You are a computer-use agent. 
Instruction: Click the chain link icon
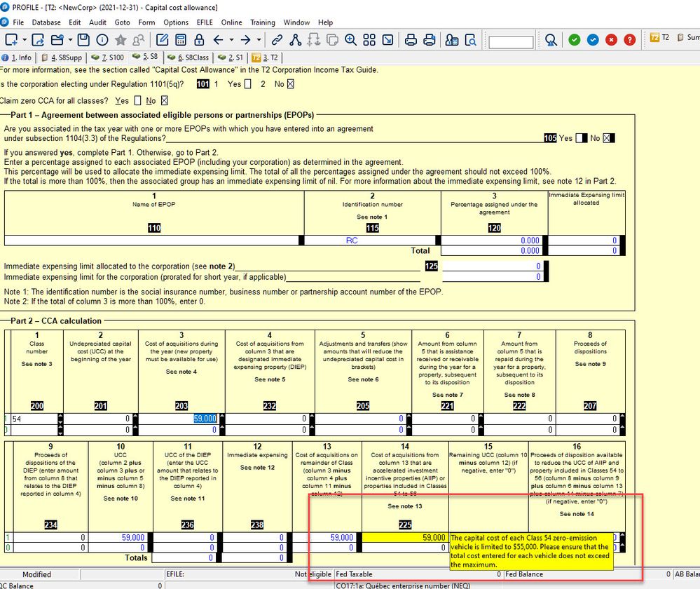tap(277, 39)
